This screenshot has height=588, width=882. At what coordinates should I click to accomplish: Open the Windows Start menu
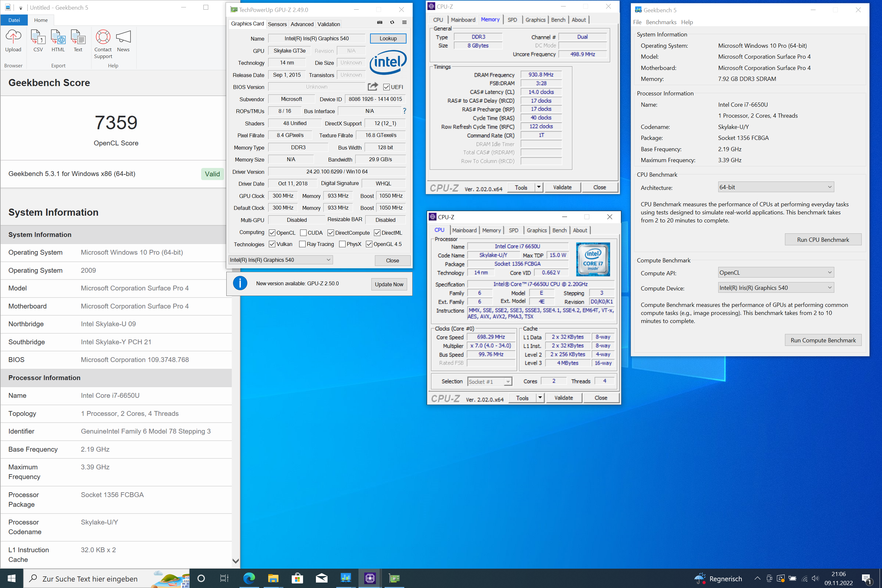point(11,578)
